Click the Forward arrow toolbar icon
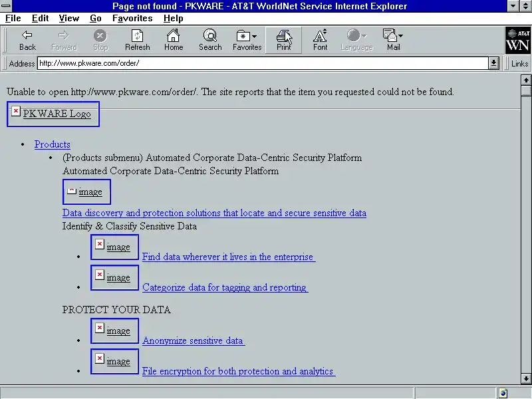The height and width of the screenshot is (399, 532). coord(64,40)
